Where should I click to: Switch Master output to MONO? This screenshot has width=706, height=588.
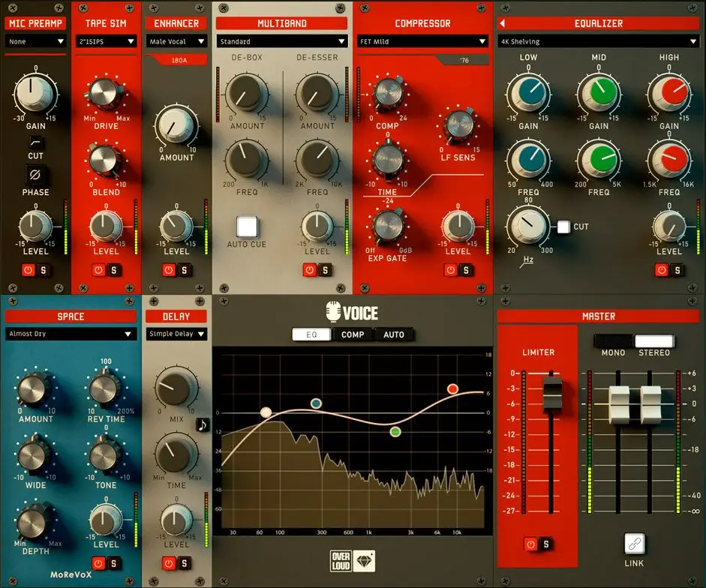[x=613, y=340]
